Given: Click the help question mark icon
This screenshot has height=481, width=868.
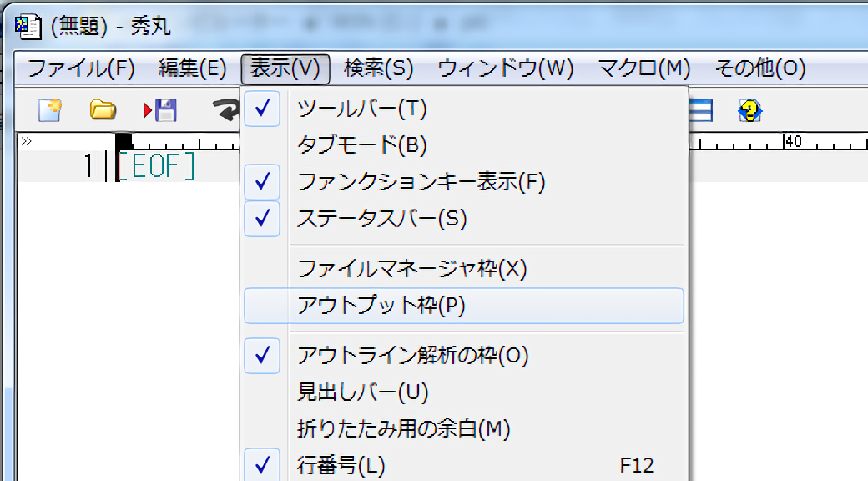Looking at the screenshot, I should coord(750,110).
